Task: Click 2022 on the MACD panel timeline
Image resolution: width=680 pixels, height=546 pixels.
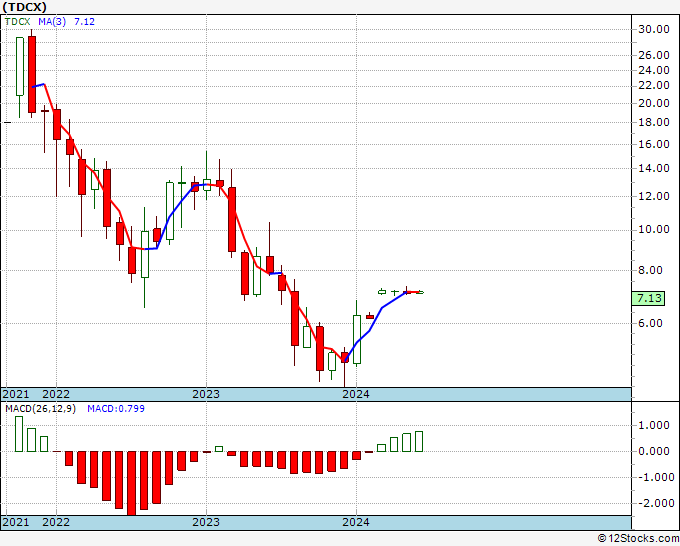Action: (x=56, y=522)
